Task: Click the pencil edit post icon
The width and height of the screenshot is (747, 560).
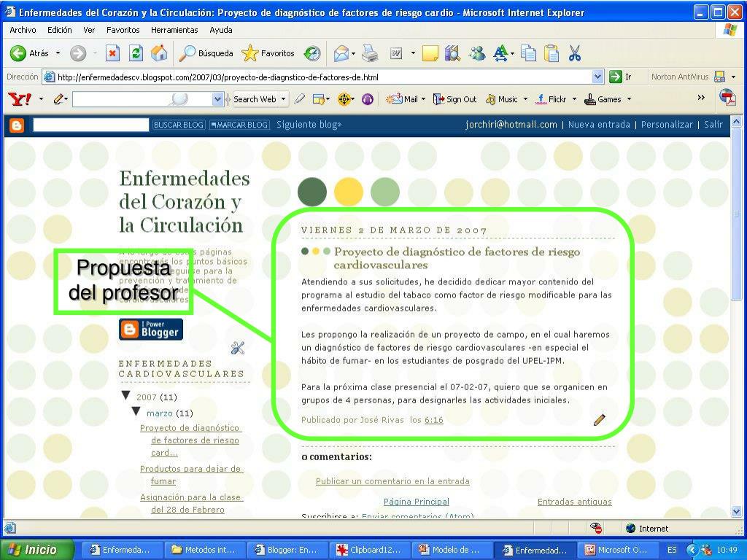Action: pos(600,420)
